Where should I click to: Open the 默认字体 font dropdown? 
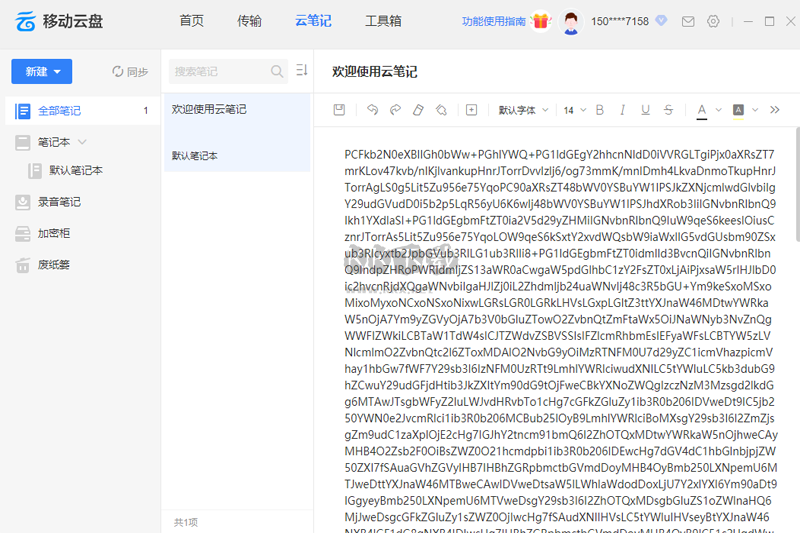pos(524,110)
